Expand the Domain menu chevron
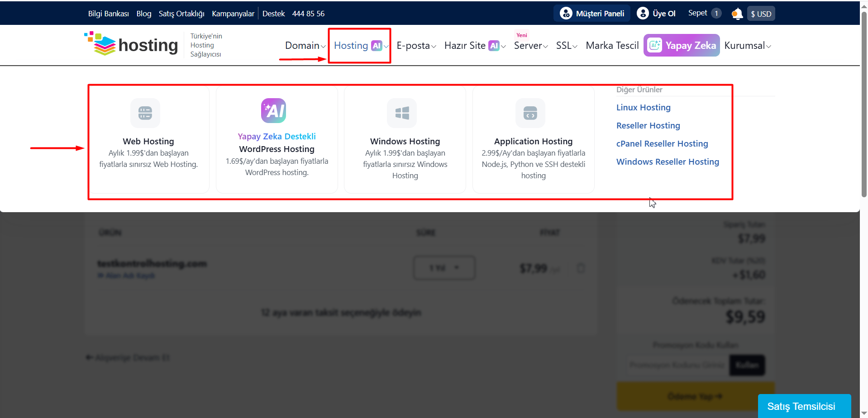The image size is (868, 418). 323,47
